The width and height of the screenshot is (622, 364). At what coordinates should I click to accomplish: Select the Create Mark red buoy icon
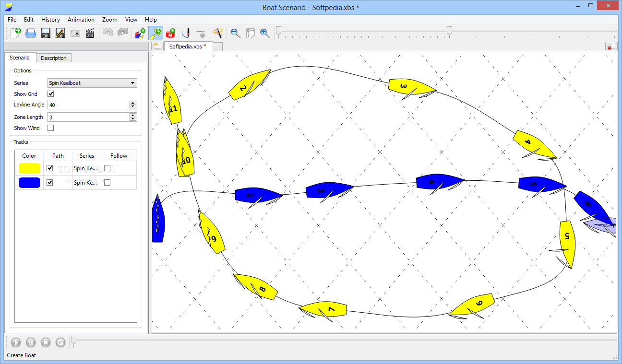pos(170,33)
